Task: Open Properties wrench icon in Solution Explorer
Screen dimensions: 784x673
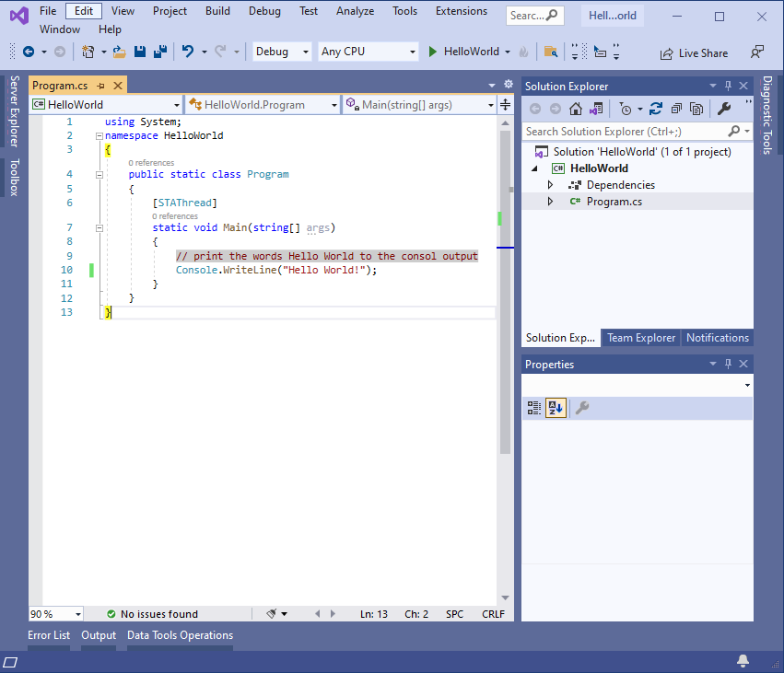Action: [723, 109]
